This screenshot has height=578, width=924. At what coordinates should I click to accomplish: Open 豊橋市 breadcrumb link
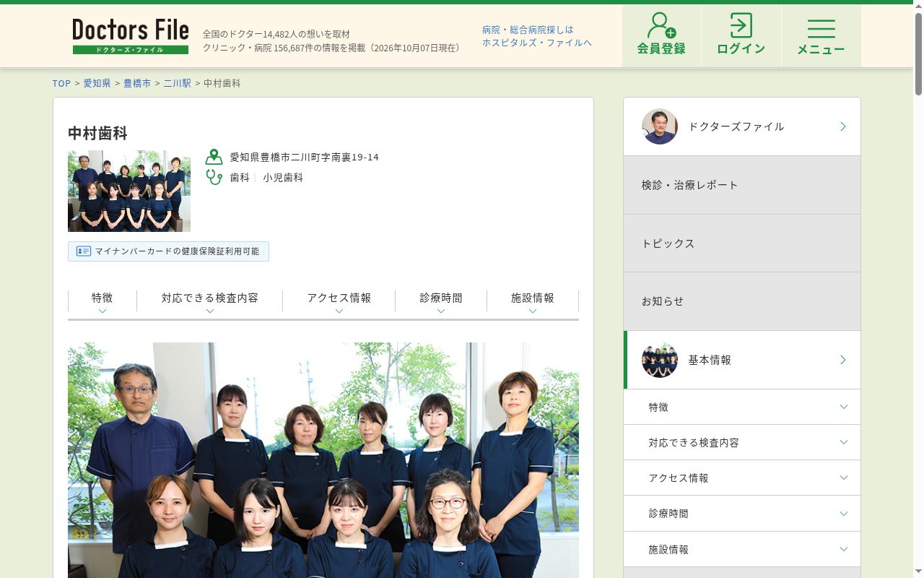[x=137, y=83]
